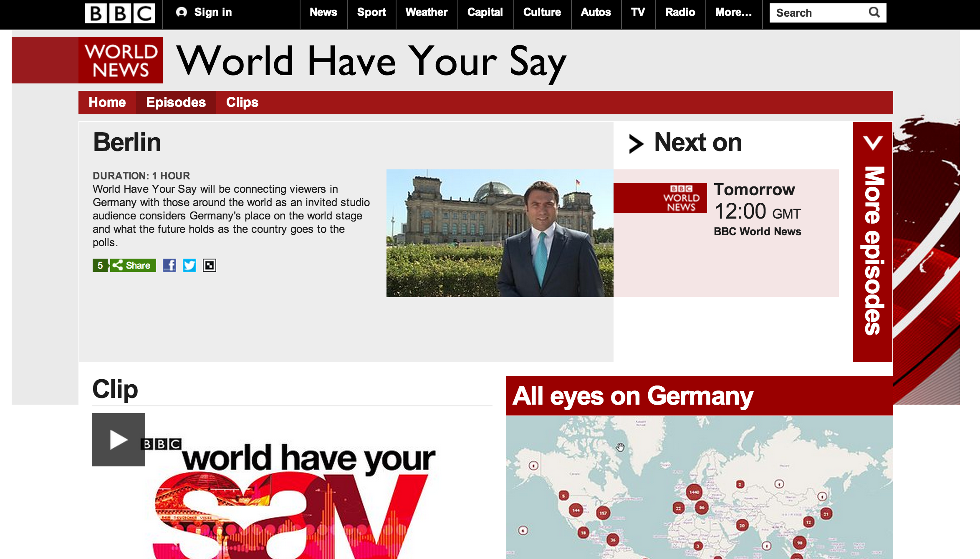
Task: Share the episode on Facebook
Action: tap(169, 265)
